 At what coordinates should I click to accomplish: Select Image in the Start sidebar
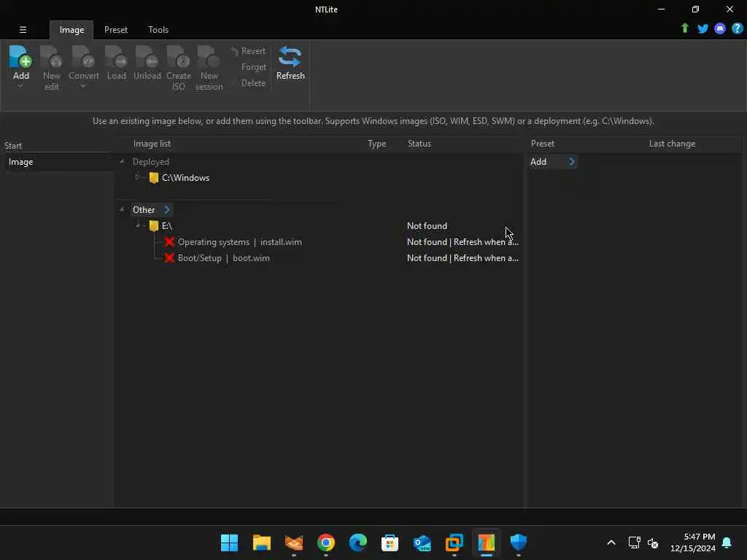(x=56, y=162)
